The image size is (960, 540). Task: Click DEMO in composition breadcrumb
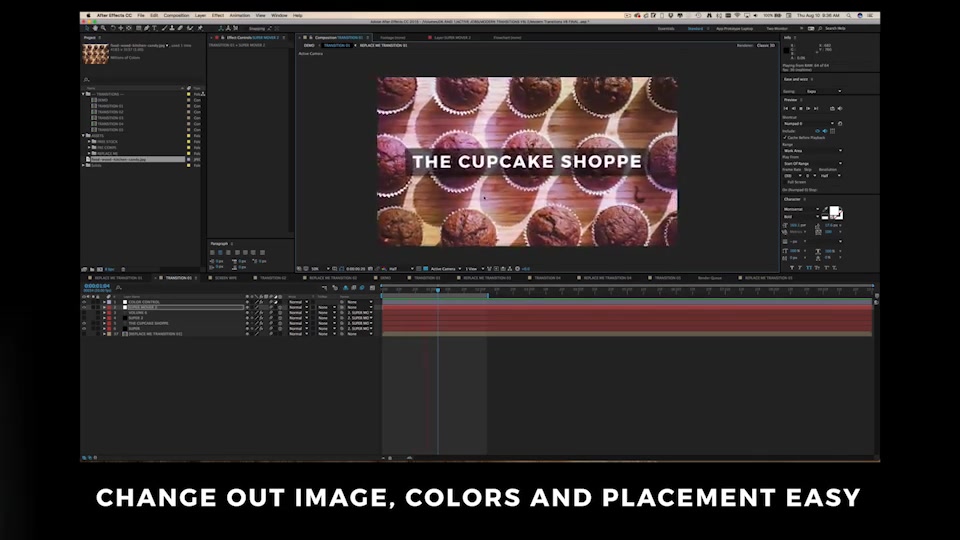pyautogui.click(x=309, y=45)
